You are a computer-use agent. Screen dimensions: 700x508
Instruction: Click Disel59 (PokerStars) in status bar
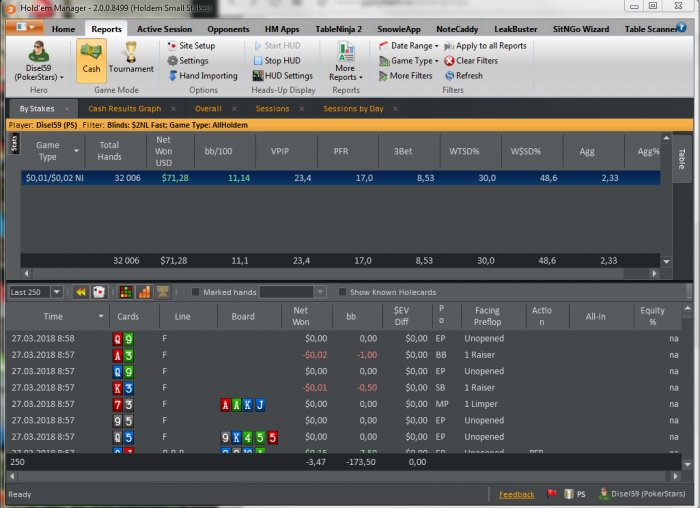click(x=642, y=494)
